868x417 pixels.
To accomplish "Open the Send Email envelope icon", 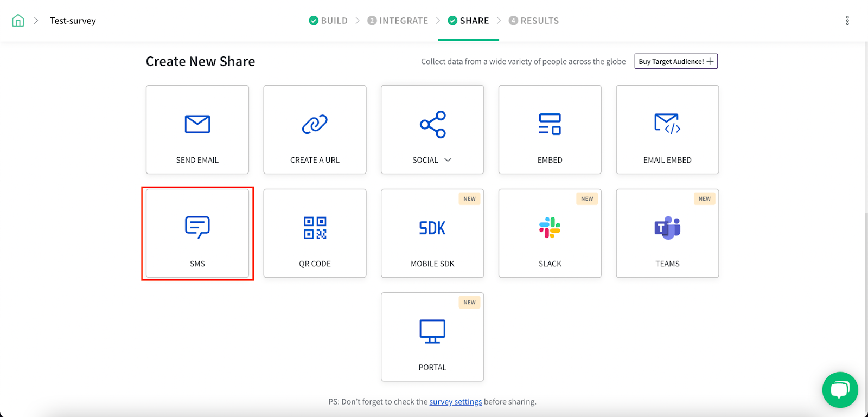I will click(197, 124).
